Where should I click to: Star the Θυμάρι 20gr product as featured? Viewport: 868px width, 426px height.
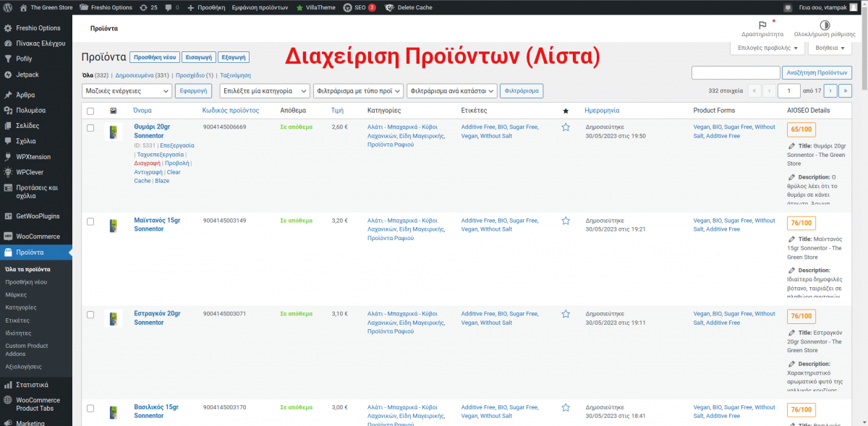pos(566,127)
